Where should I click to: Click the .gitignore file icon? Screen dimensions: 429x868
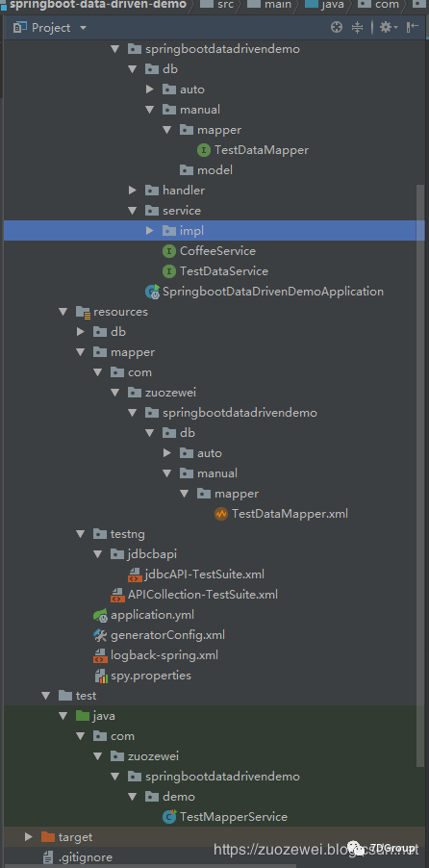point(48,857)
